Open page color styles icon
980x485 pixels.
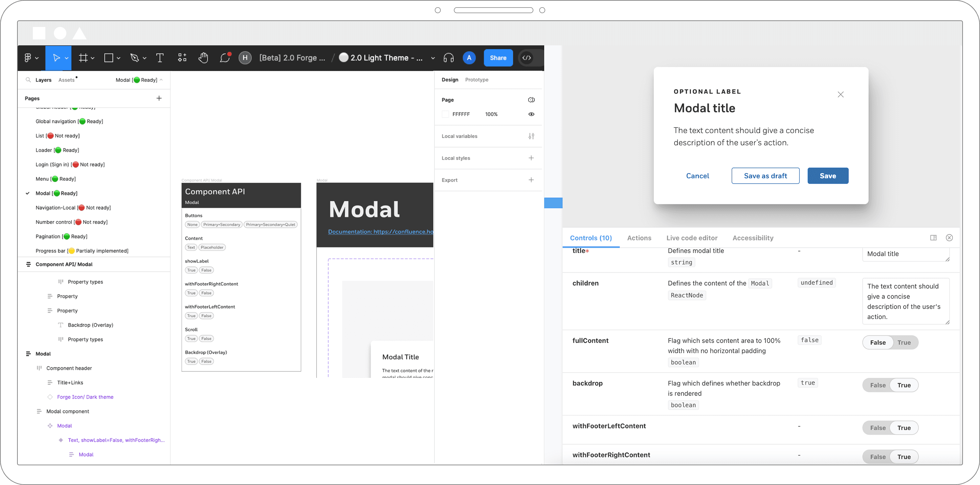coord(531,100)
